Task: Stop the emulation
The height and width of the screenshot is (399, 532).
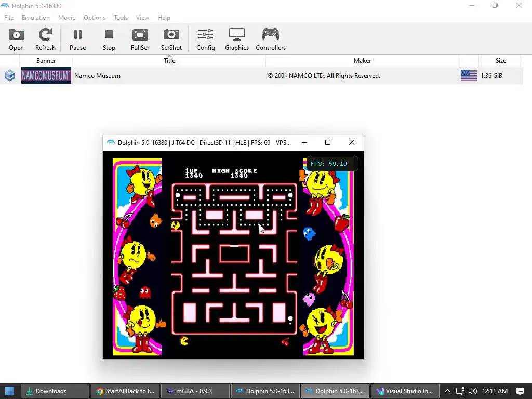Action: [x=109, y=39]
